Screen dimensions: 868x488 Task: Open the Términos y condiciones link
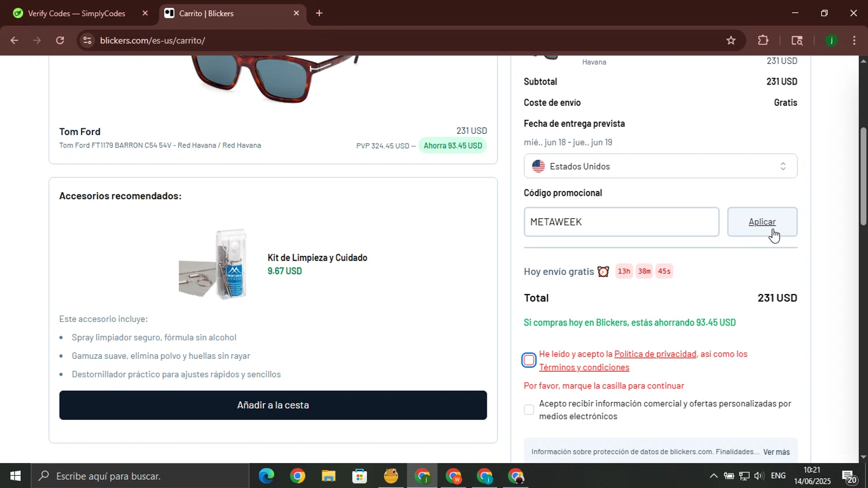coord(584,367)
